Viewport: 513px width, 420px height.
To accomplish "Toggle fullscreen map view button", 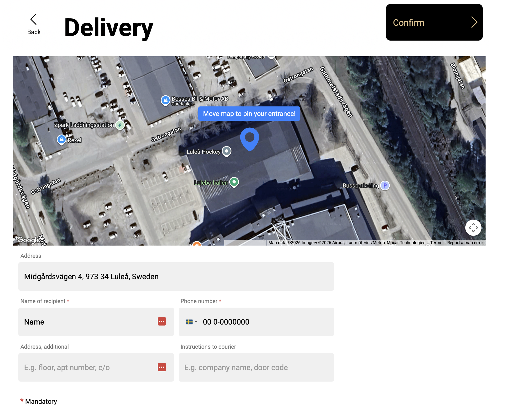I will tap(473, 227).
